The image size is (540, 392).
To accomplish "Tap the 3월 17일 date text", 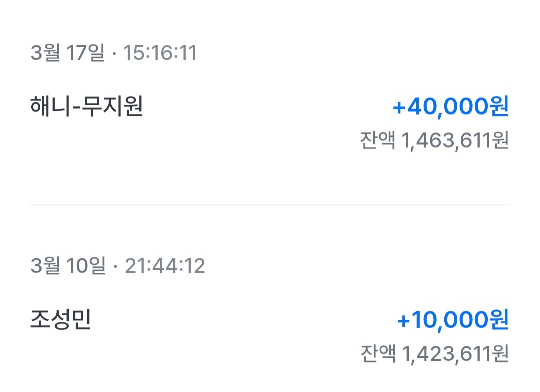I will coord(67,53).
